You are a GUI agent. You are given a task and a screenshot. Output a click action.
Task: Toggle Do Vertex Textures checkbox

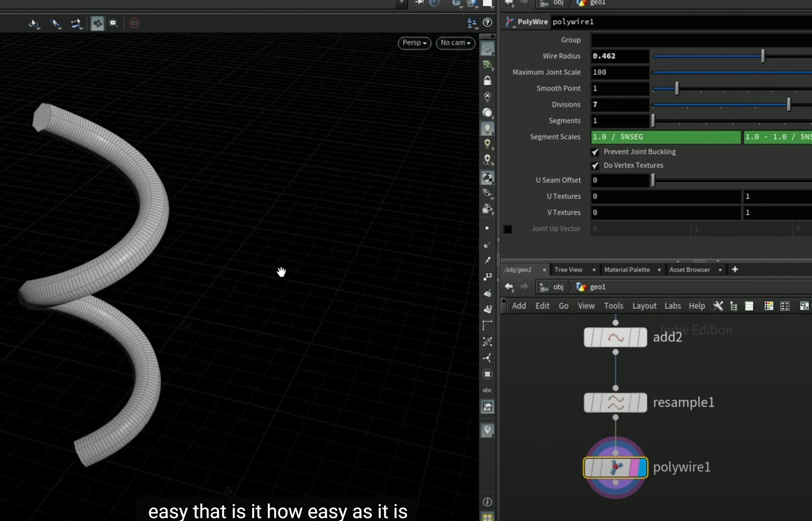point(595,166)
